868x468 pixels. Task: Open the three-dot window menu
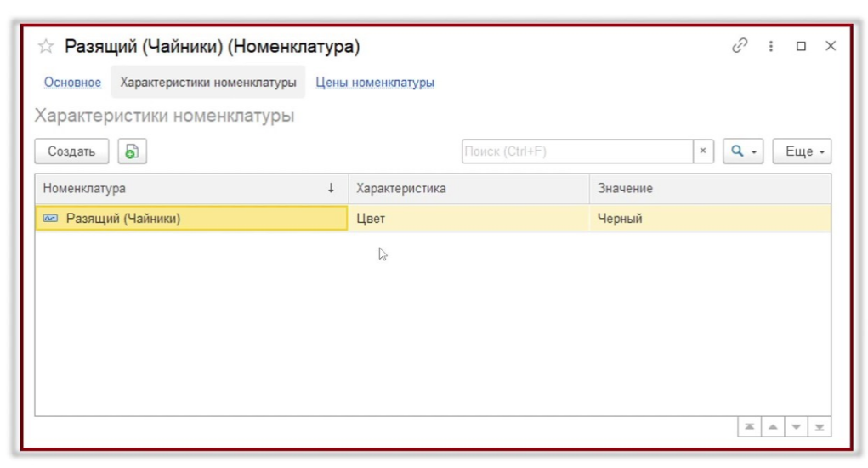(x=770, y=46)
